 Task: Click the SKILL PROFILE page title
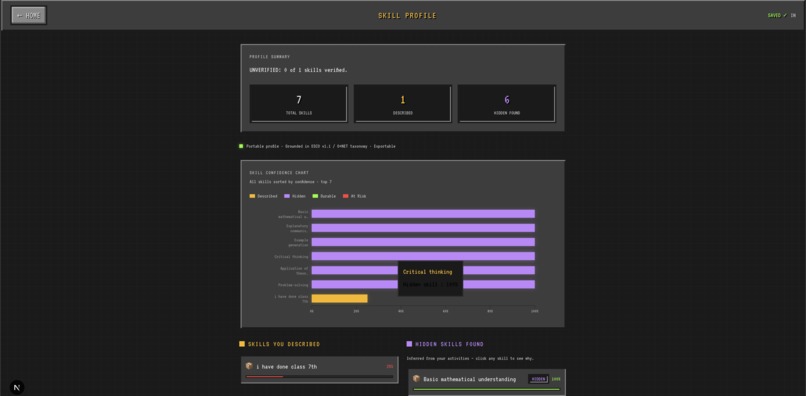407,15
